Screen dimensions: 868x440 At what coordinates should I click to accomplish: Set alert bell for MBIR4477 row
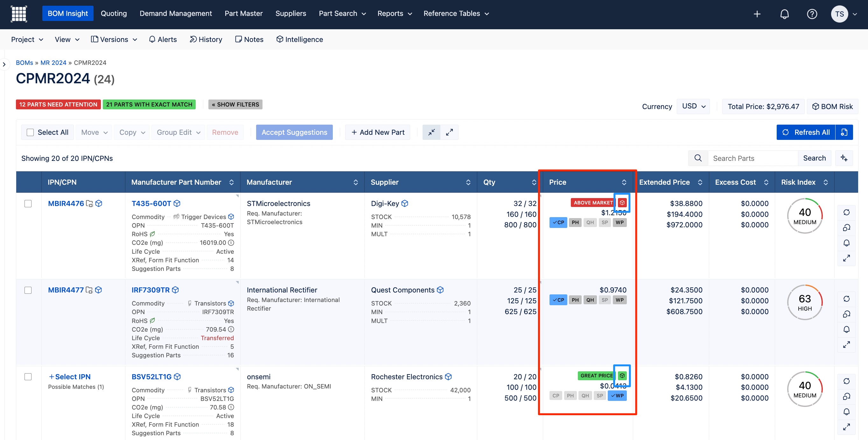pyautogui.click(x=846, y=330)
